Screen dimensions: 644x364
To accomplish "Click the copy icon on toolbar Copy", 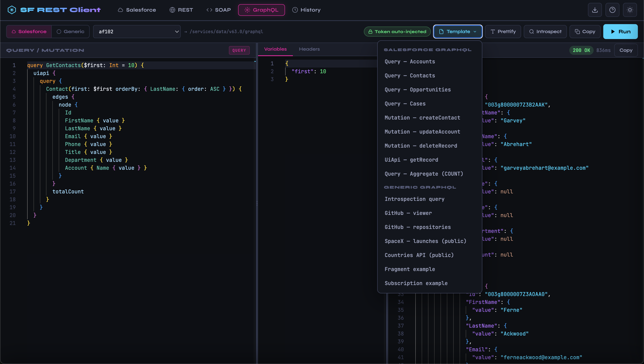I will click(577, 32).
